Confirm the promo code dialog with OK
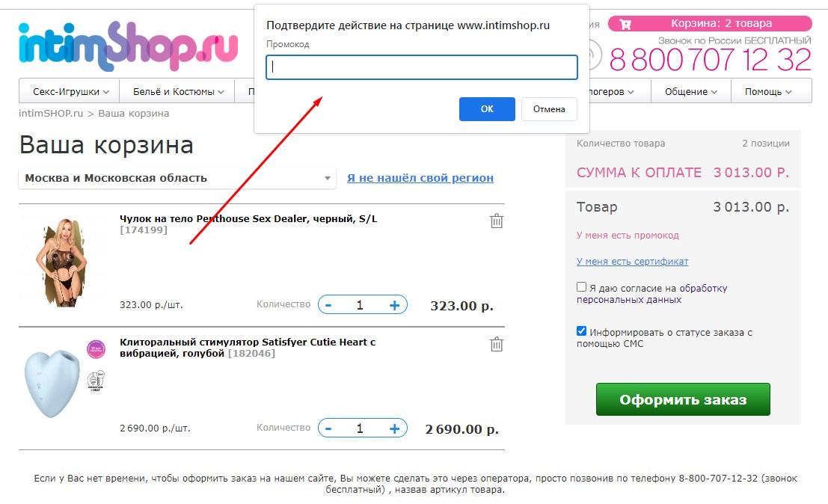The image size is (828, 504). point(487,109)
